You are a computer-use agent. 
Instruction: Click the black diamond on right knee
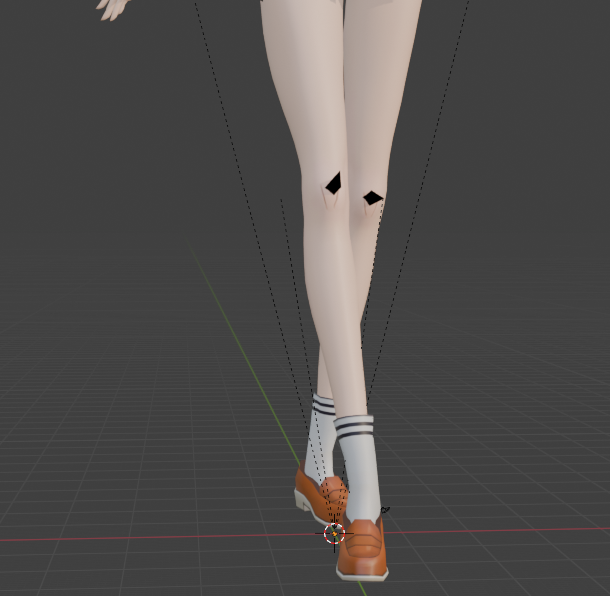(373, 198)
